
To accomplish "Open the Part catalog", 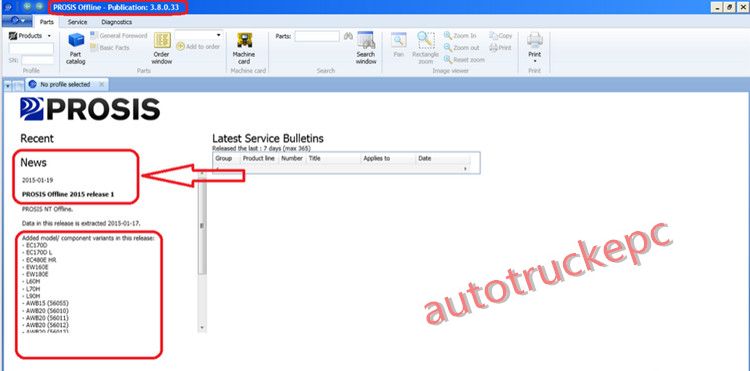I will click(76, 48).
